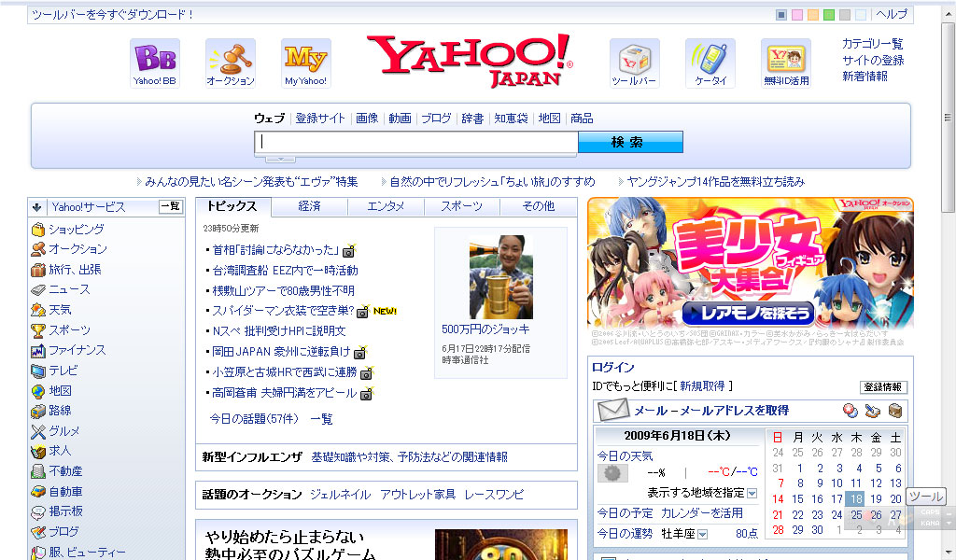
Task: Open the ツールバー icon in header
Action: 635,63
